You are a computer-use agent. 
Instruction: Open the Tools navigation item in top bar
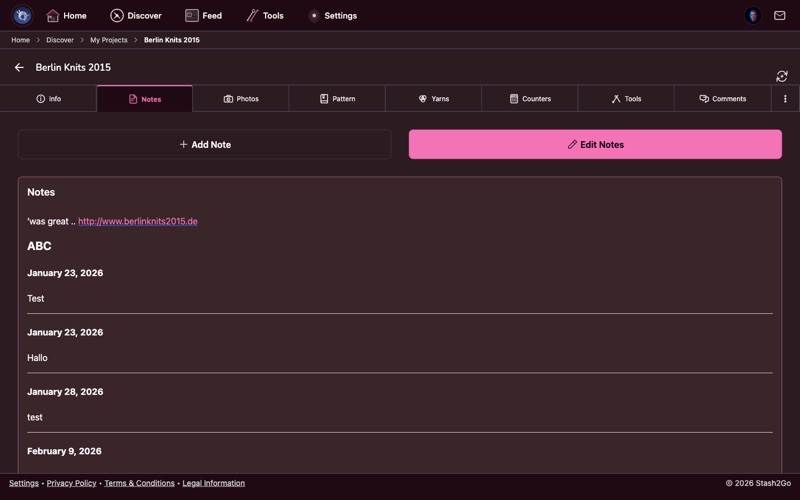point(265,16)
